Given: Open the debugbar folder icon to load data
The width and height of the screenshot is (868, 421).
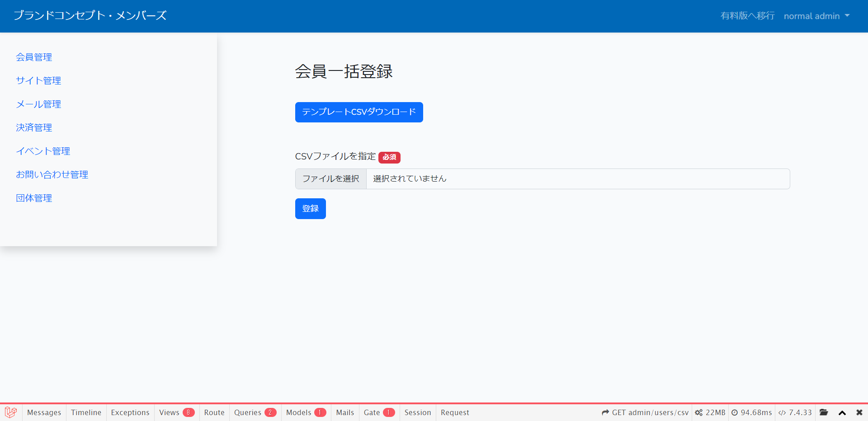Looking at the screenshot, I should coord(824,412).
